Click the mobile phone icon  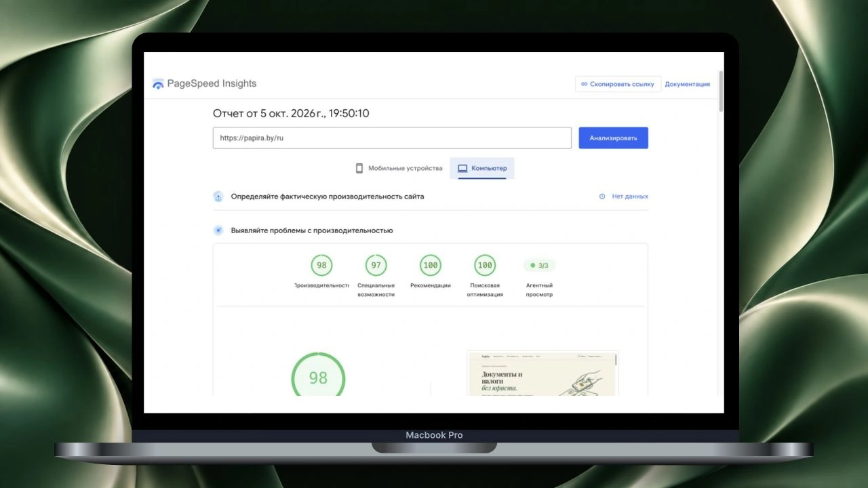tap(359, 168)
